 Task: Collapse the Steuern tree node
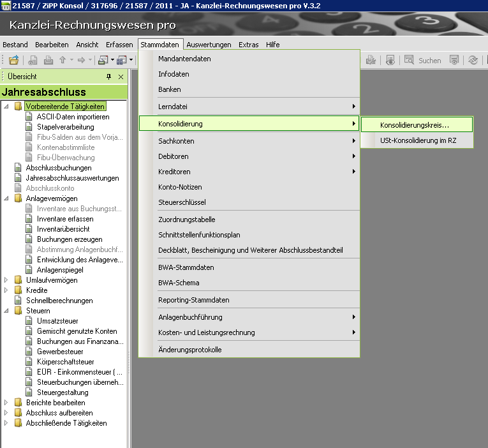coord(6,310)
